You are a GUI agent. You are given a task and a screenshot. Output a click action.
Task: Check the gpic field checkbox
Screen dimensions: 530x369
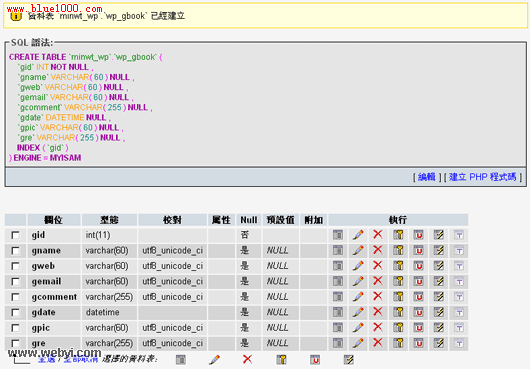(x=15, y=327)
